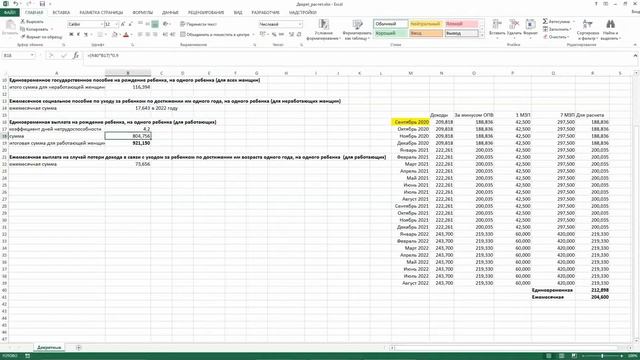The image size is (640, 360).
Task: Click insert function fx button
Action: pyautogui.click(x=76, y=55)
